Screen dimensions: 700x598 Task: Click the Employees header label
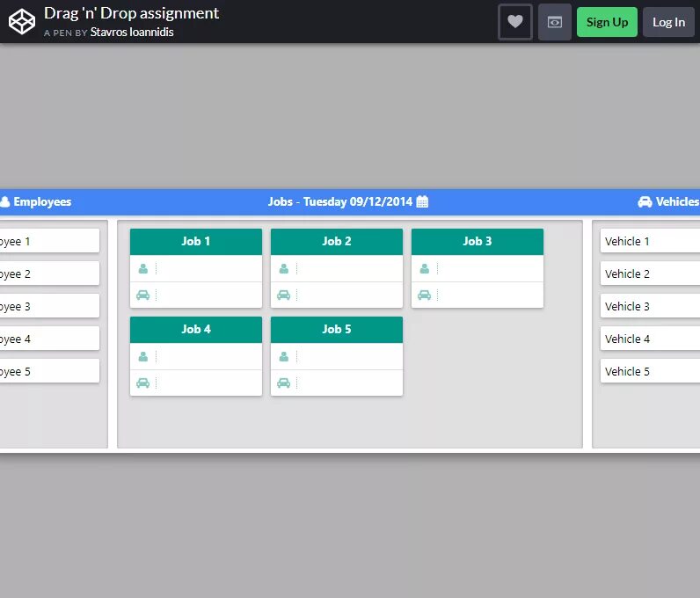click(x=42, y=202)
